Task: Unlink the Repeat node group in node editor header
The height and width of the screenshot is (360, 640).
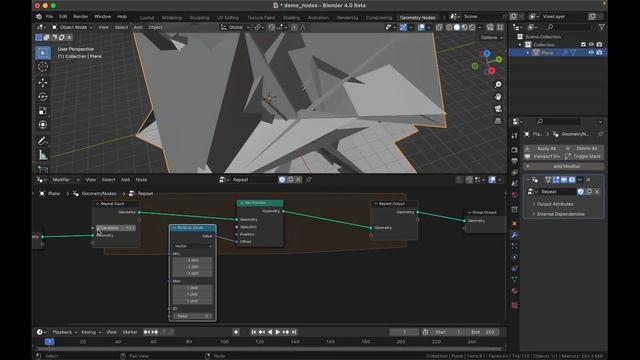Action: [x=299, y=180]
